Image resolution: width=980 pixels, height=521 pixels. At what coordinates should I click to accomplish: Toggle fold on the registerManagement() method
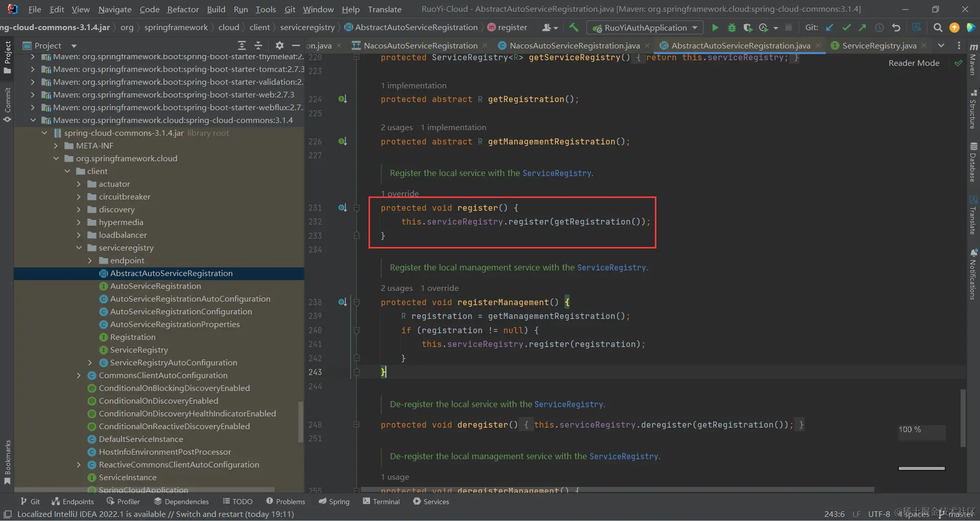pos(357,303)
